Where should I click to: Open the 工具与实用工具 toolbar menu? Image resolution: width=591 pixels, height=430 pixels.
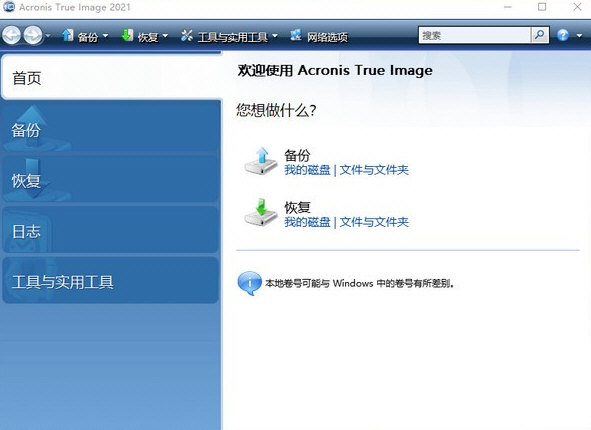tap(233, 37)
